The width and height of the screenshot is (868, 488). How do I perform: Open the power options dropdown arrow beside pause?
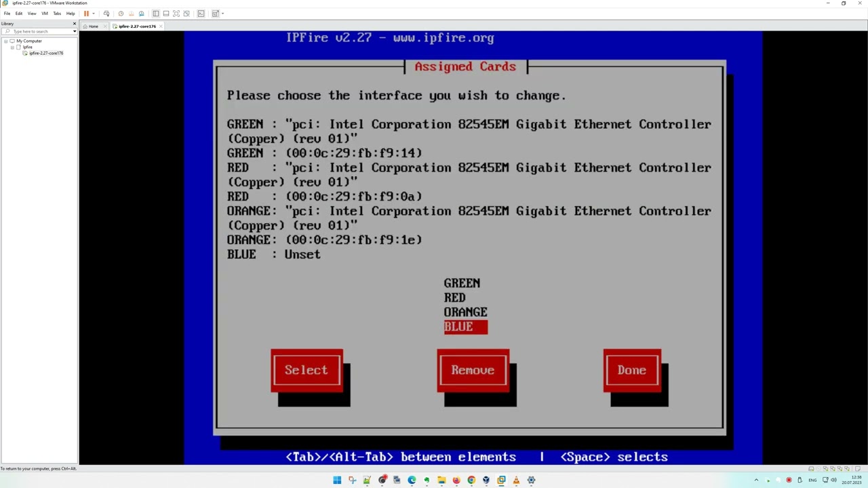click(94, 14)
